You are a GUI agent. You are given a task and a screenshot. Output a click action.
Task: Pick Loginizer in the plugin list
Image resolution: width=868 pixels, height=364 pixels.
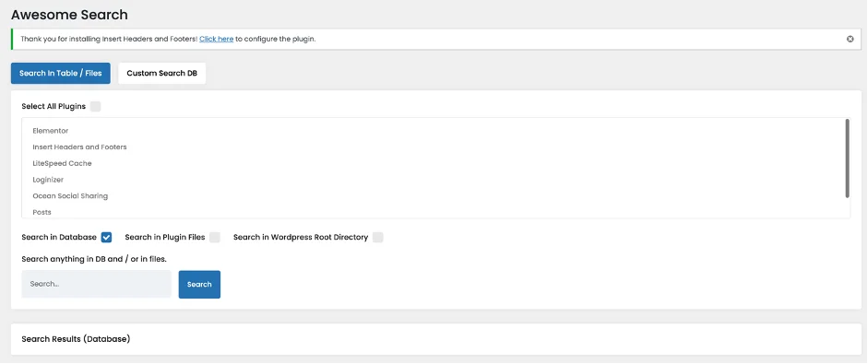pos(48,180)
